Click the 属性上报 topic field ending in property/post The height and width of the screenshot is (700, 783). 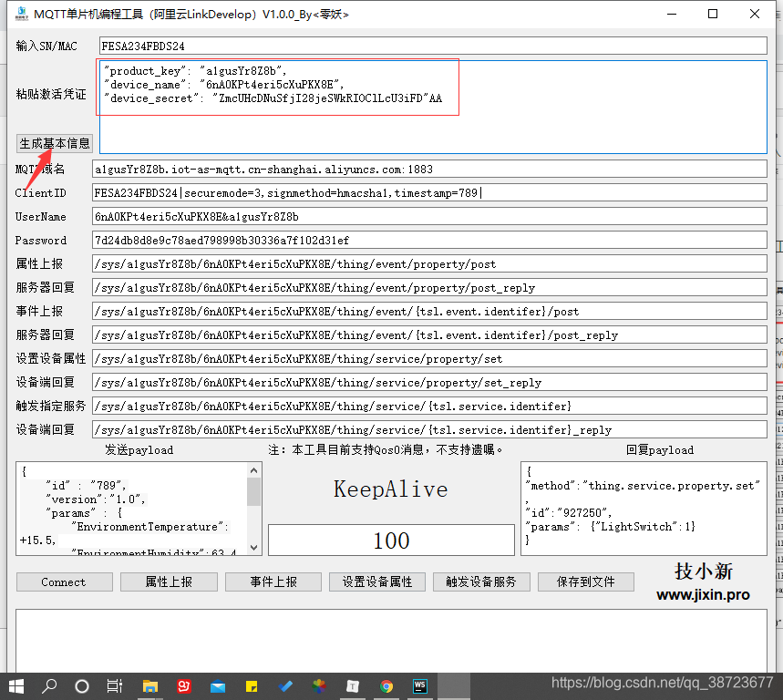tap(429, 264)
